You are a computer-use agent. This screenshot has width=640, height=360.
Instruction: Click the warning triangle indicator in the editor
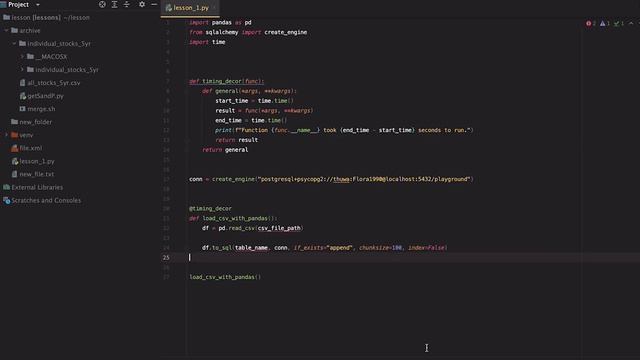tap(604, 24)
